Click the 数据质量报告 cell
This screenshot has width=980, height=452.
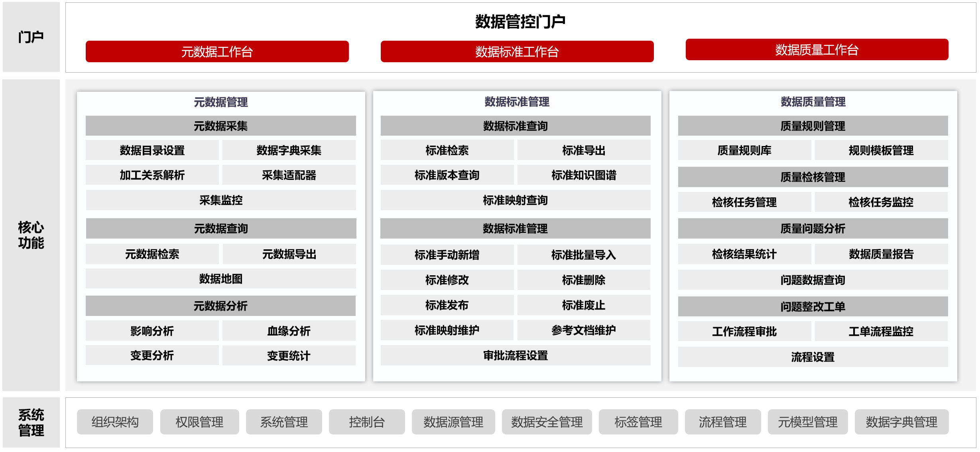coord(882,254)
